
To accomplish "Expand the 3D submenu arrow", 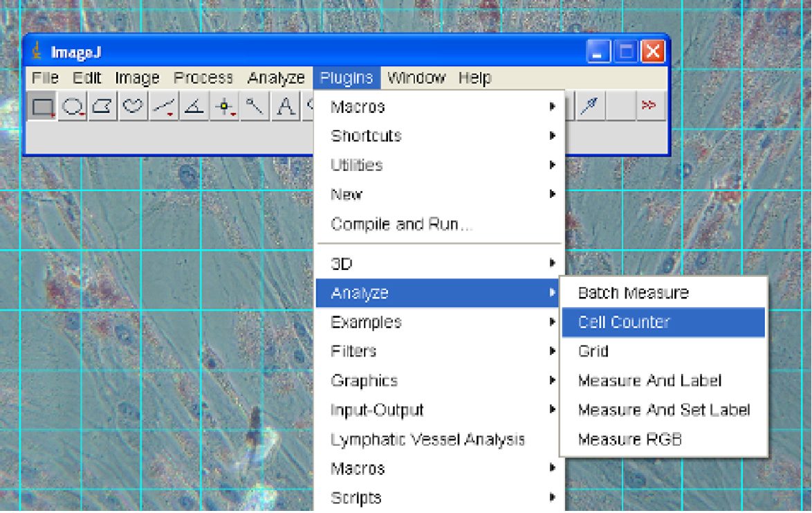I will pos(553,263).
